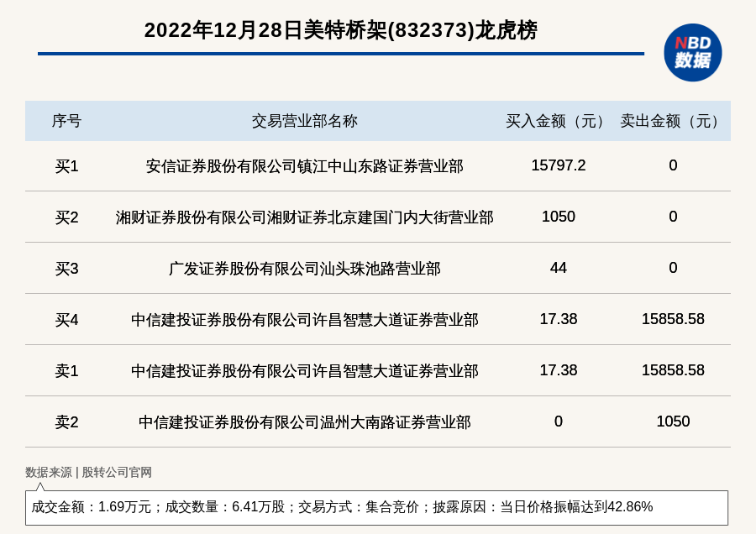
Task: Click 湘财证券北京建国门内大街营业部 name
Action: click(305, 217)
